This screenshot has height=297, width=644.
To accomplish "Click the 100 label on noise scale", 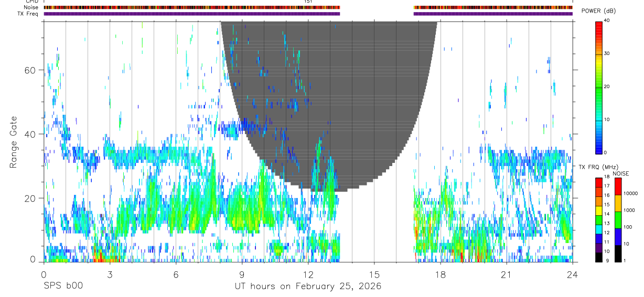I will pos(628,227).
